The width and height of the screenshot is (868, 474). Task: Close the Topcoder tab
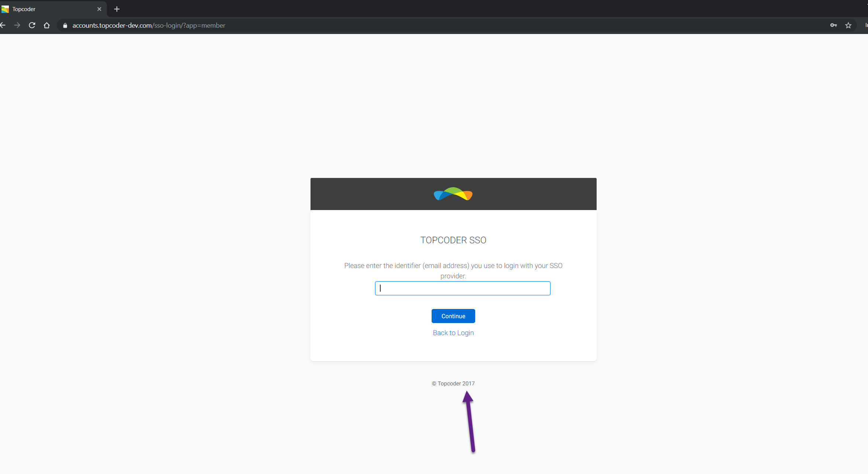[99, 9]
